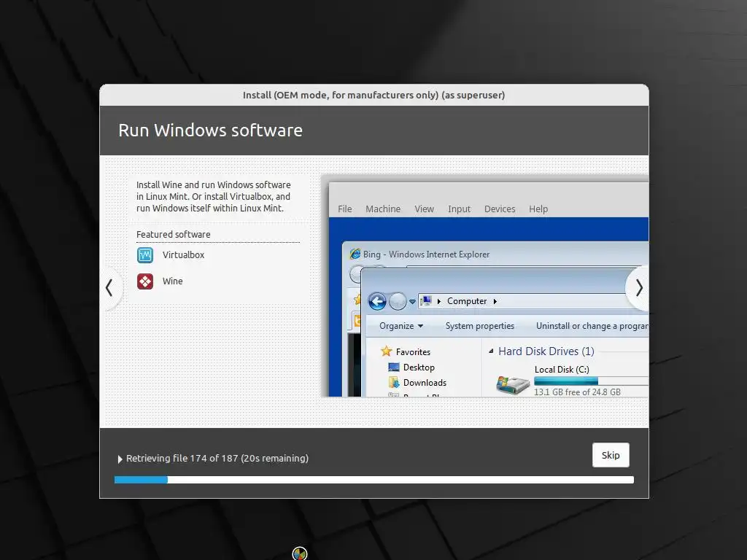
Task: Click the Wine icon in Featured software
Action: point(145,281)
